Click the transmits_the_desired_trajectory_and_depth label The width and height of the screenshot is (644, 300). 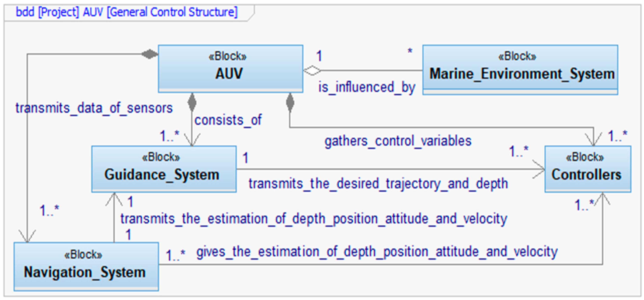point(378,184)
